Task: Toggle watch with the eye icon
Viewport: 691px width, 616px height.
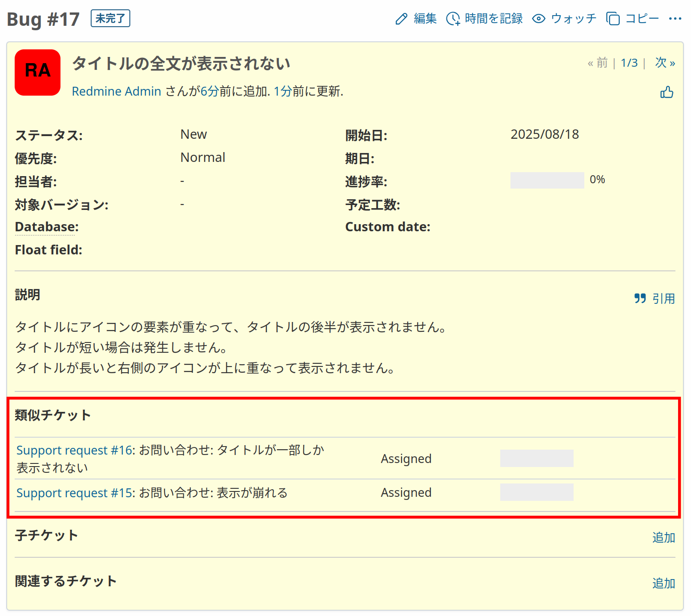Action: (538, 19)
